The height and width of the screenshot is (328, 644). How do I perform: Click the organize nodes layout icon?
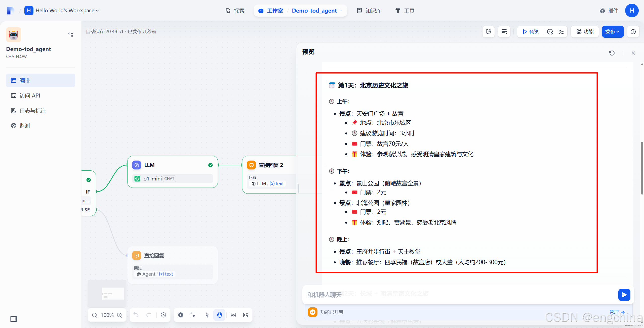coord(246,315)
